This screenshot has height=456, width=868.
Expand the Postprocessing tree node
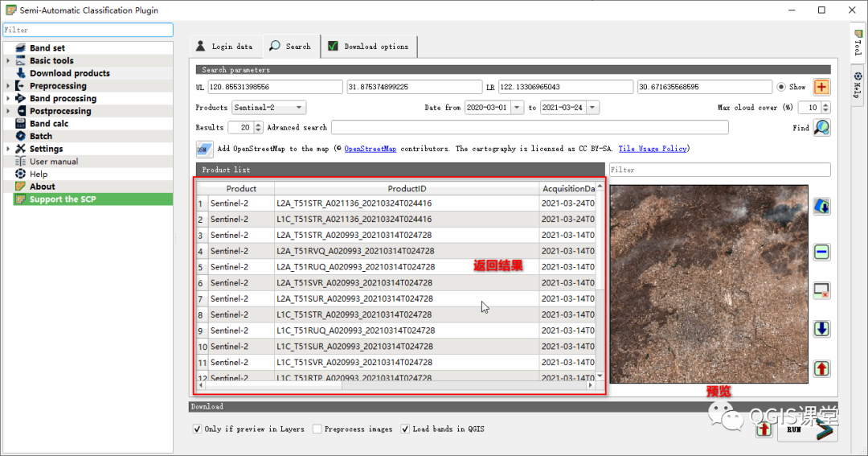click(x=8, y=111)
